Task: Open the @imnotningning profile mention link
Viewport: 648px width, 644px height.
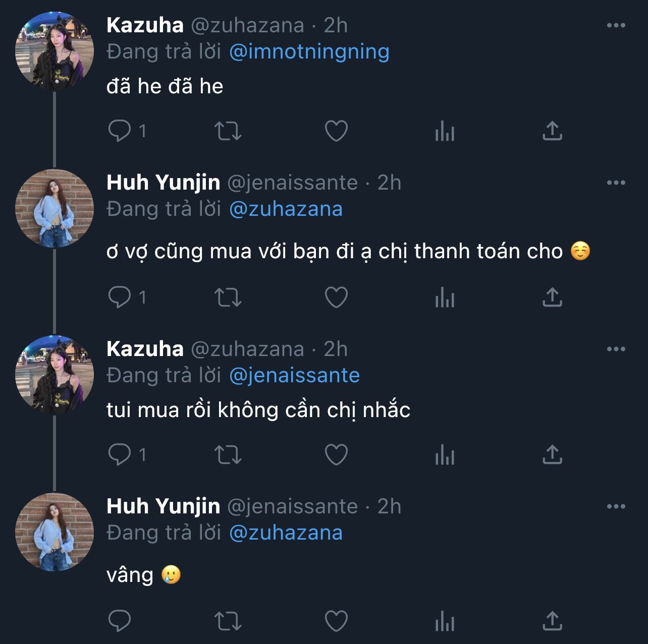Action: tap(309, 52)
